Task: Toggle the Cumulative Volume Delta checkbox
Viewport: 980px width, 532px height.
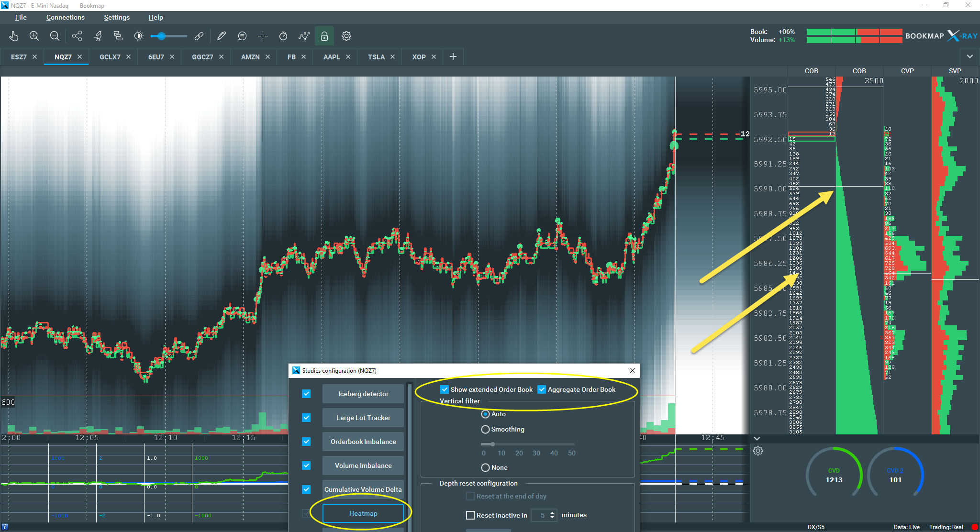Action: [306, 489]
